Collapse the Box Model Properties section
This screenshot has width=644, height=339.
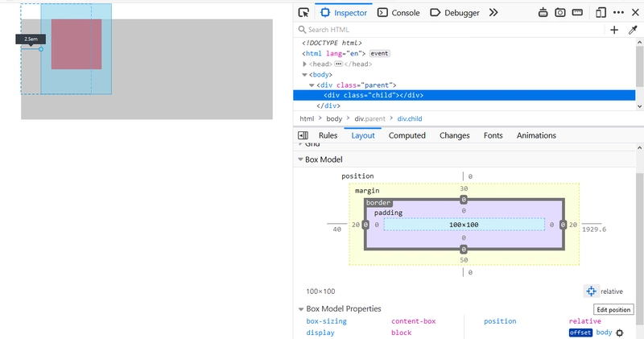pos(300,308)
